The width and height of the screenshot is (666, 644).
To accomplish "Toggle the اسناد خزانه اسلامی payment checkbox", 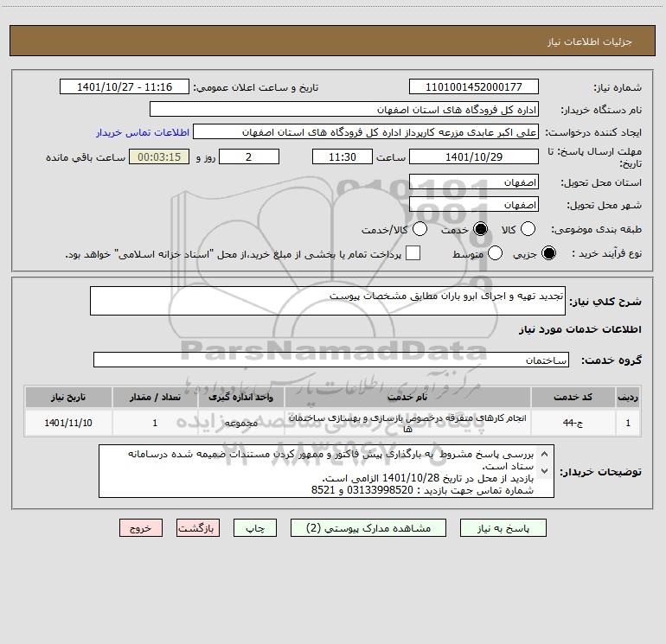I will tap(413, 253).
